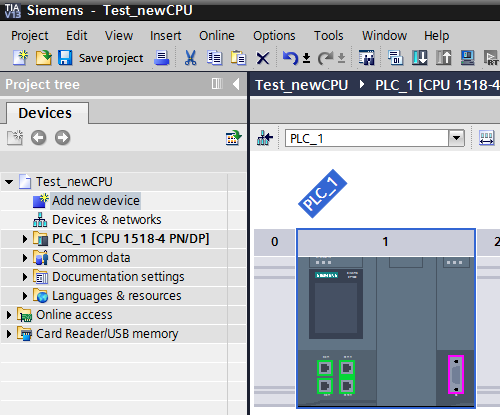Click the Upload from device icon
Screen dimensions: 500x415
click(444, 58)
